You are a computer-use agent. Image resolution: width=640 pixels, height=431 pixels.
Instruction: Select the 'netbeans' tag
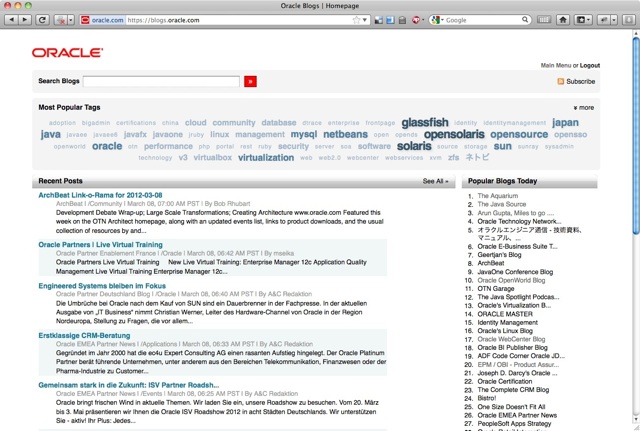pos(345,134)
